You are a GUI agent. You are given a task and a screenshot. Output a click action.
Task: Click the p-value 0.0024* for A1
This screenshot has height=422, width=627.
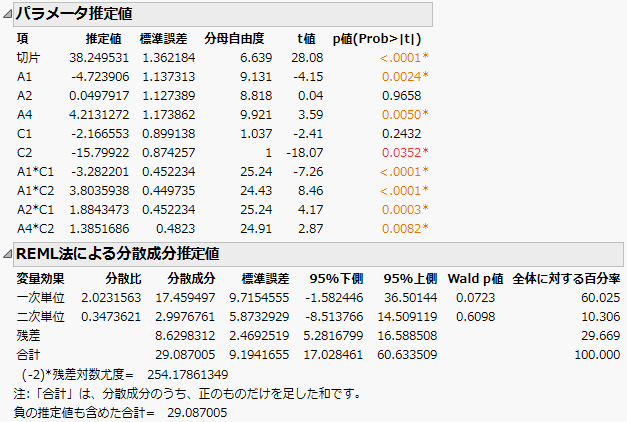[405, 76]
